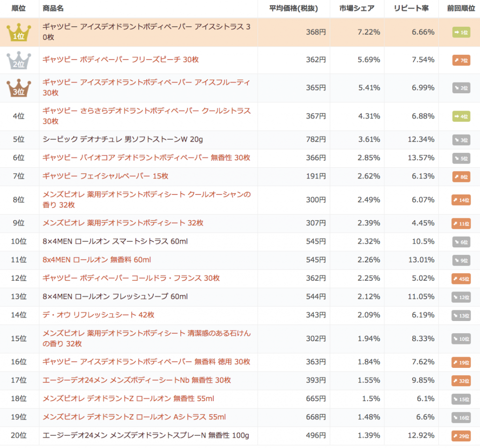
Task: Open the コールドラ・フランス 30枚 product link
Action: click(x=131, y=278)
